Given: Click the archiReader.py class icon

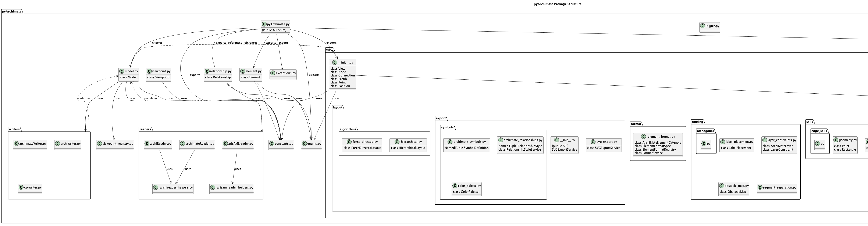Looking at the screenshot, I should click(147, 143).
